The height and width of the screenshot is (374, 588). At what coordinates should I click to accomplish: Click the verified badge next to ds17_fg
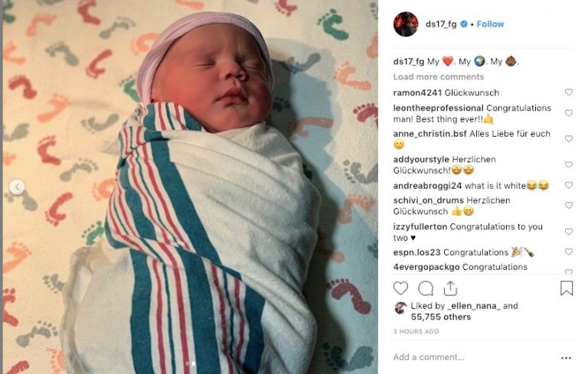click(x=463, y=24)
